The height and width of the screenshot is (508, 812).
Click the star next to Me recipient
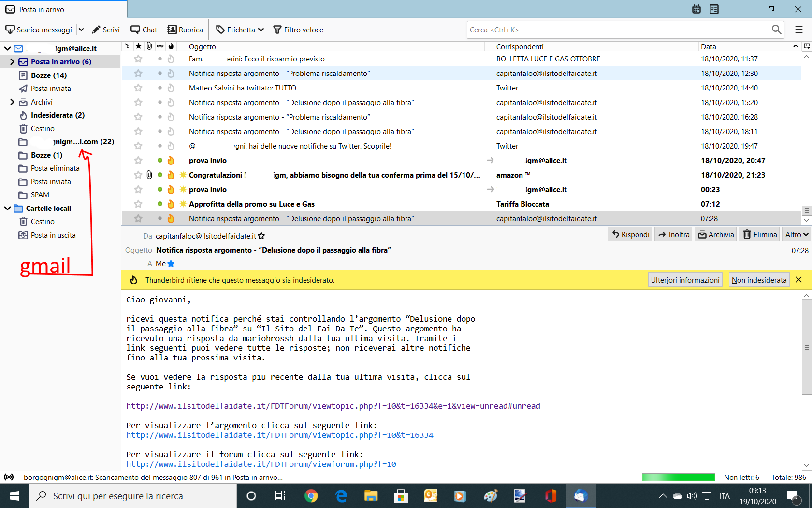[x=171, y=263]
